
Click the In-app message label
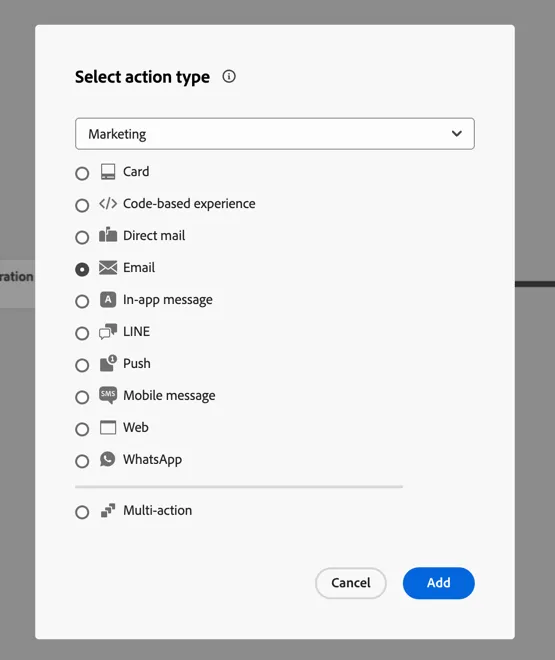click(x=168, y=300)
